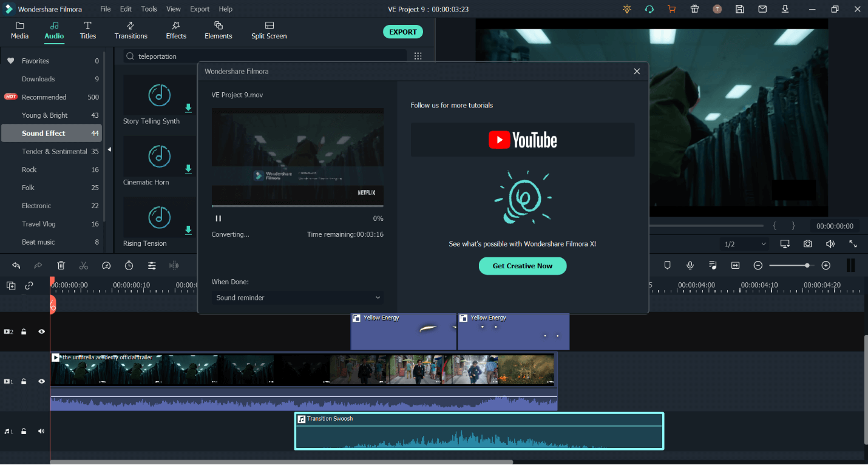Open the 1/2 preview quality dropdown

(745, 244)
